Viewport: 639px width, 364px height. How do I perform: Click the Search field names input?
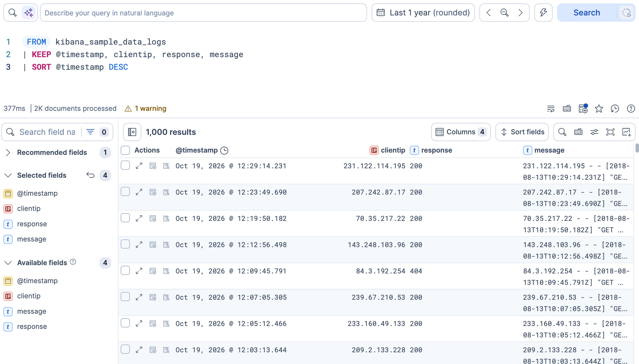[47, 132]
